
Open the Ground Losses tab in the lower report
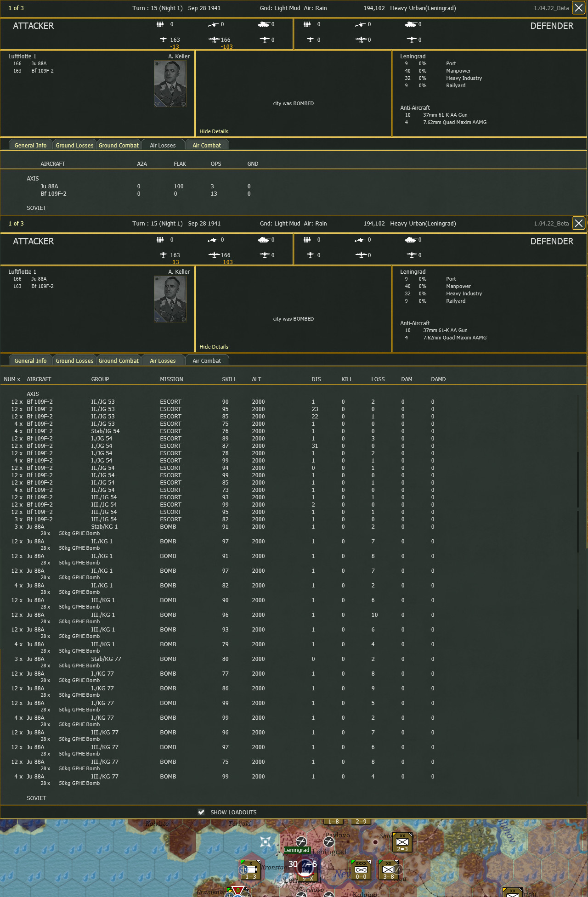[74, 361]
